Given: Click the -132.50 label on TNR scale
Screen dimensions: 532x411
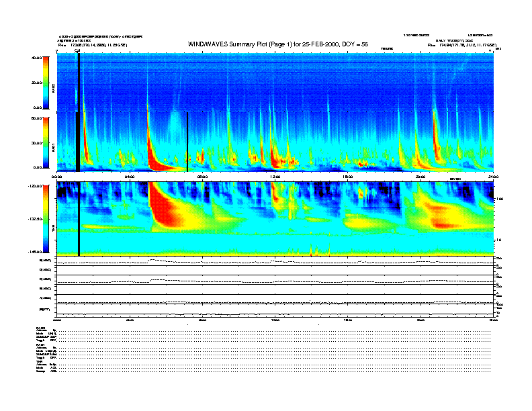Looking at the screenshot, I should (x=35, y=219).
